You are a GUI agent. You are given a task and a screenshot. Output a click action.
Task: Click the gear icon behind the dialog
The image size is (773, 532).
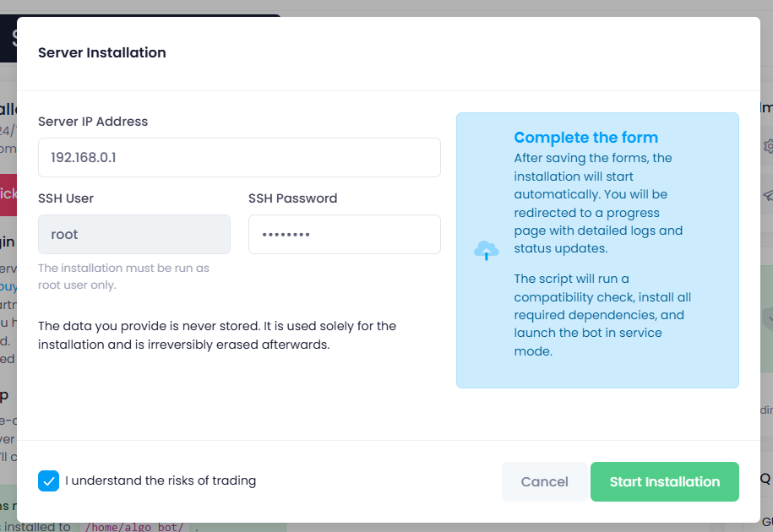[768, 145]
